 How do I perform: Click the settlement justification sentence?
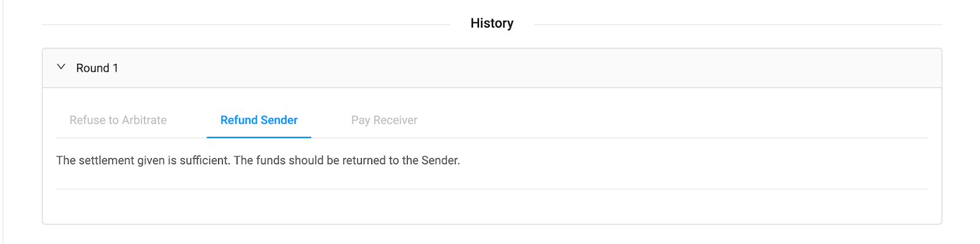click(258, 161)
